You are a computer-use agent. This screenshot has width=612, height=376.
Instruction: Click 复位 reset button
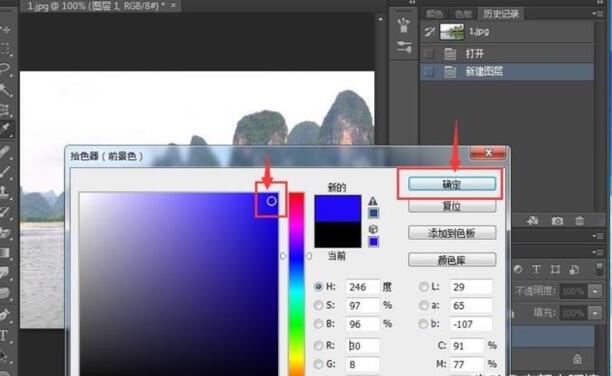(452, 206)
